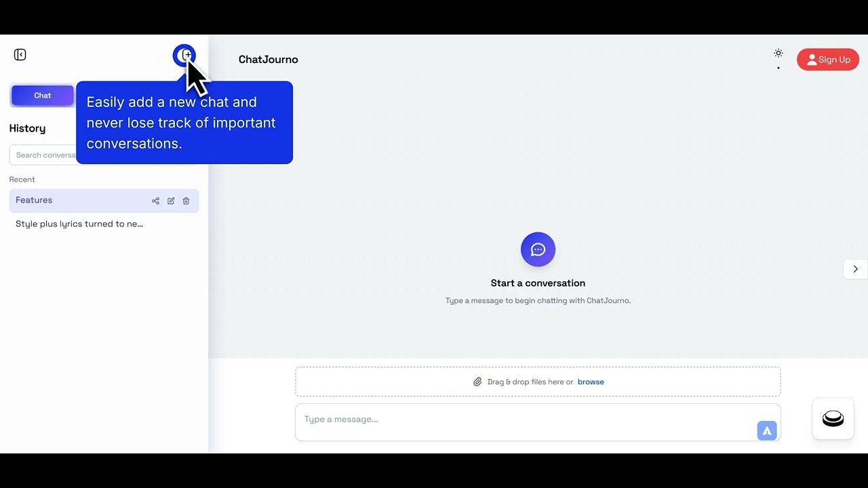Toggle the light theme sun icon
The image size is (868, 488).
pyautogui.click(x=778, y=53)
